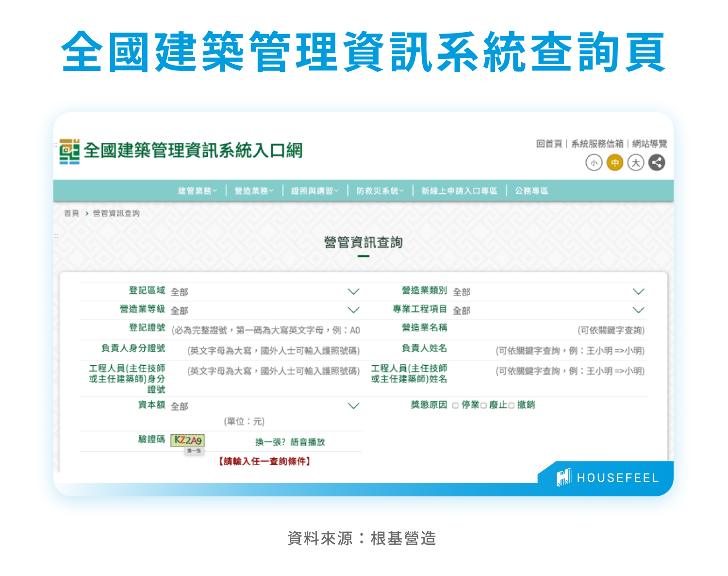Click 換一張? to refresh captcha
Image resolution: width=728 pixels, height=576 pixels.
click(270, 442)
